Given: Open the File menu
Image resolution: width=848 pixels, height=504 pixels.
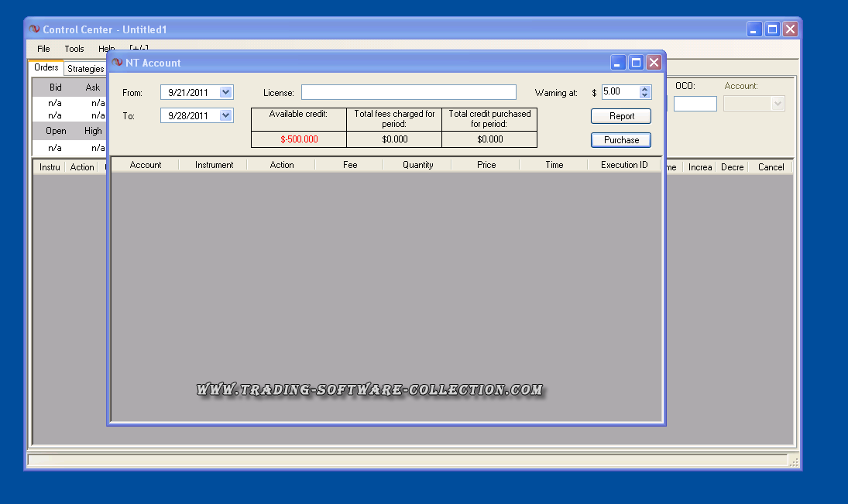Looking at the screenshot, I should [43, 49].
